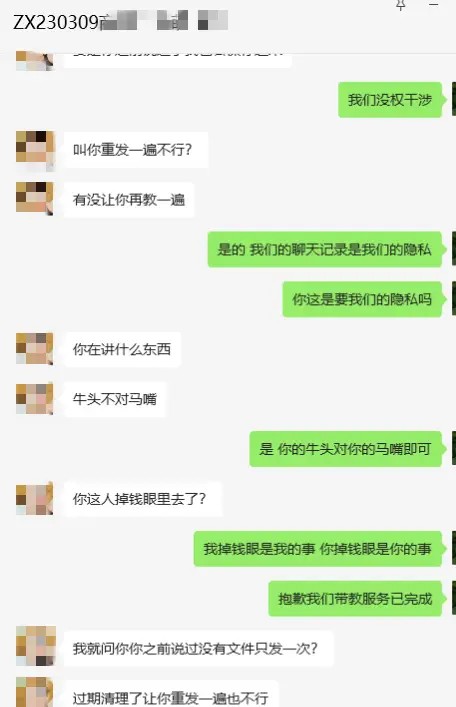456x707 pixels.
Task: Click avatar beside '叫你重发一遍不行?'
Action: (x=35, y=150)
